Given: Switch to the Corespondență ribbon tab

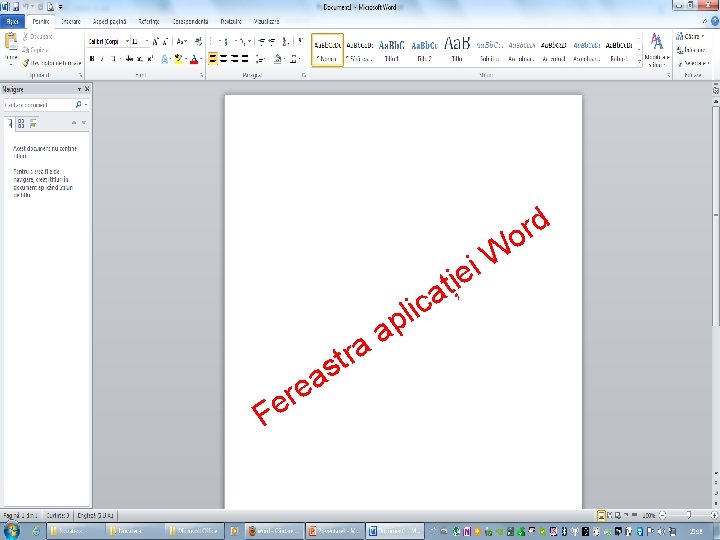Looking at the screenshot, I should 190,22.
